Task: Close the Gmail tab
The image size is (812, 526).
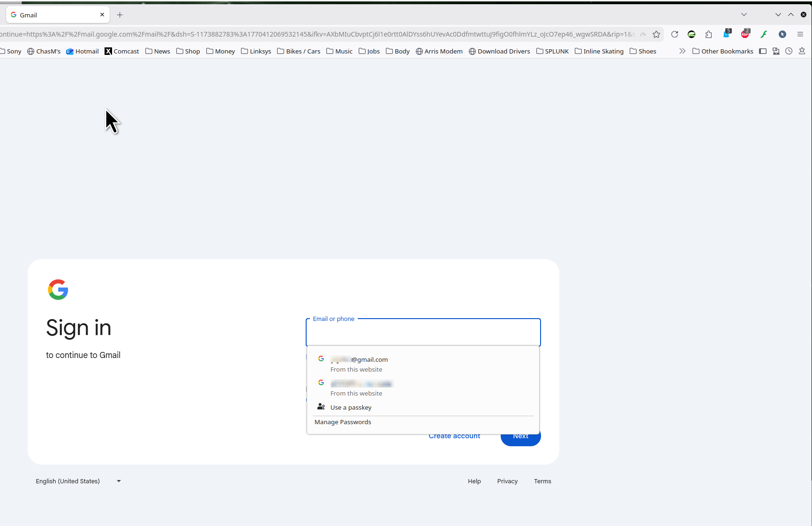Action: (102, 15)
